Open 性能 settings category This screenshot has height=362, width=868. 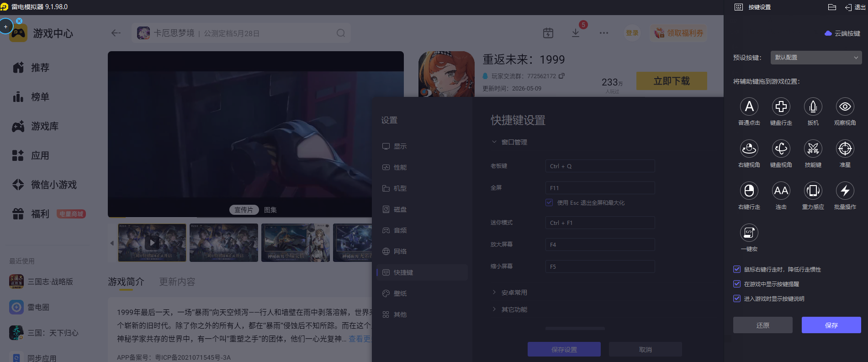click(x=422, y=167)
